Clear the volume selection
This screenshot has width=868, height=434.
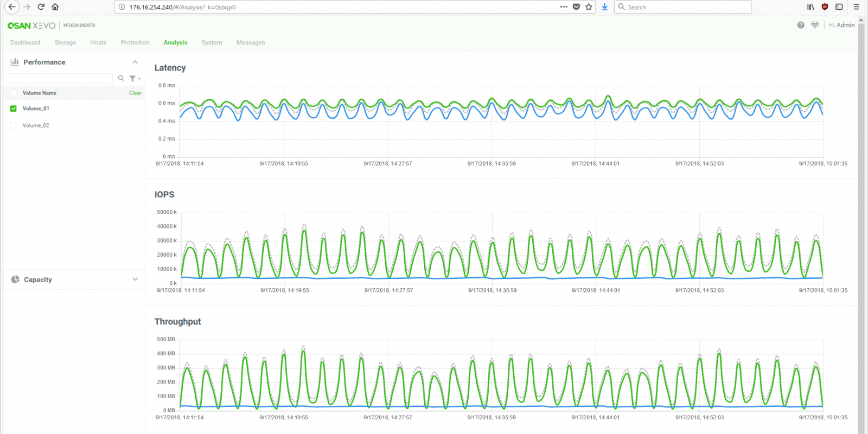135,93
